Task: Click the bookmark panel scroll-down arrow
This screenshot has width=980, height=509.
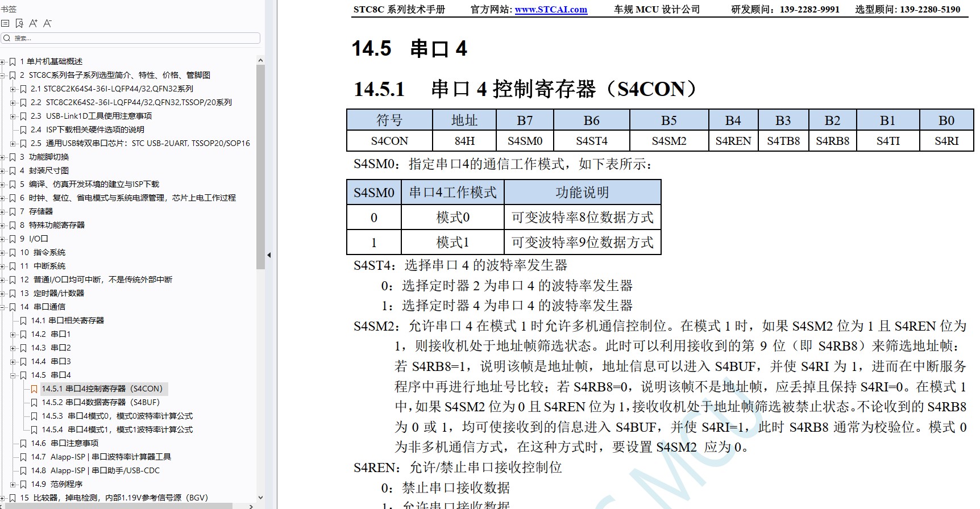Action: click(260, 498)
